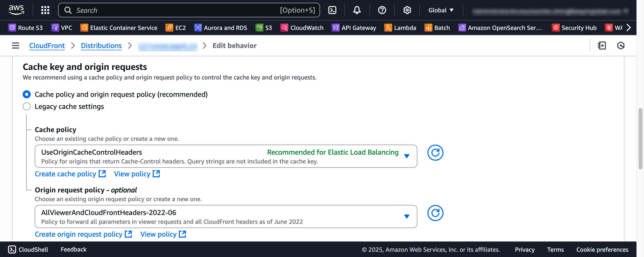644x257 pixels.
Task: Select Cache policy and origin request policy
Action: tap(27, 94)
